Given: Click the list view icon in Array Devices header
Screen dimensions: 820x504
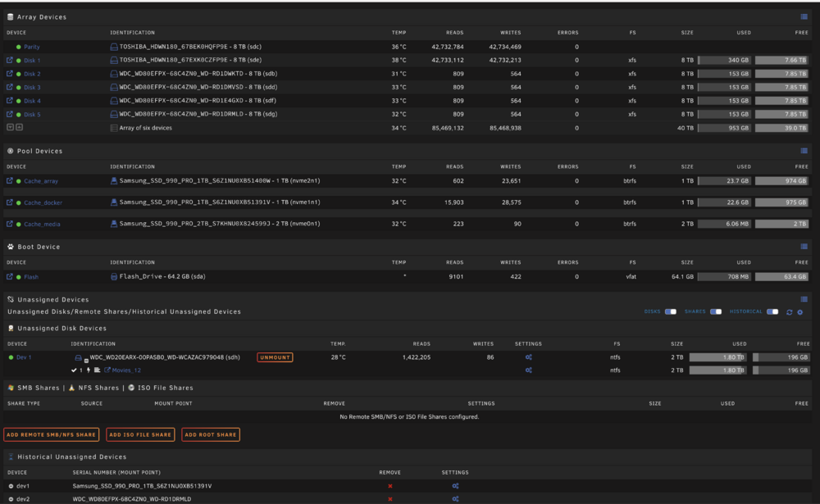Looking at the screenshot, I should click(x=804, y=16).
